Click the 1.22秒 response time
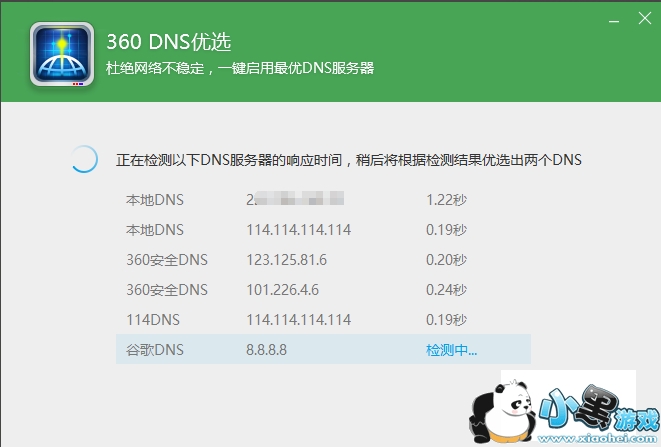Viewport: 661px width, 447px height. [446, 199]
